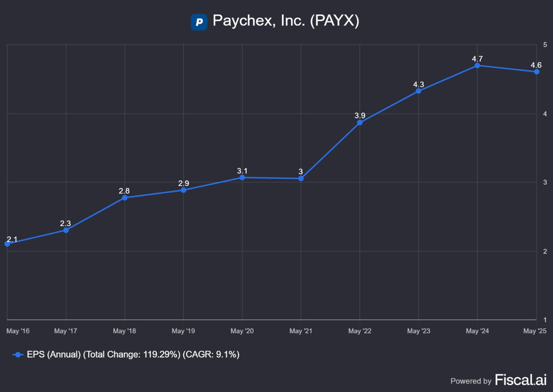This screenshot has height=392, width=553.
Task: Click the Powered by text
Action: click(471, 381)
